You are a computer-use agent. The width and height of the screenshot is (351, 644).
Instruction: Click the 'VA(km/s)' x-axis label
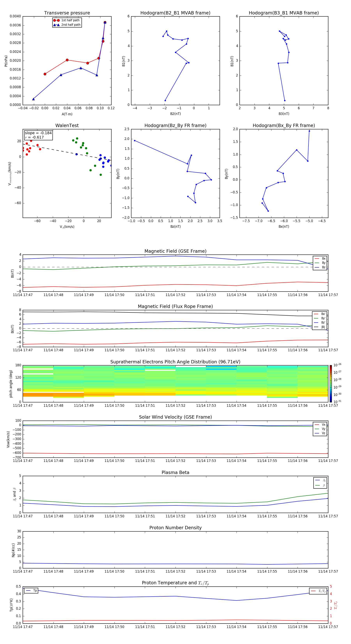point(67,227)
